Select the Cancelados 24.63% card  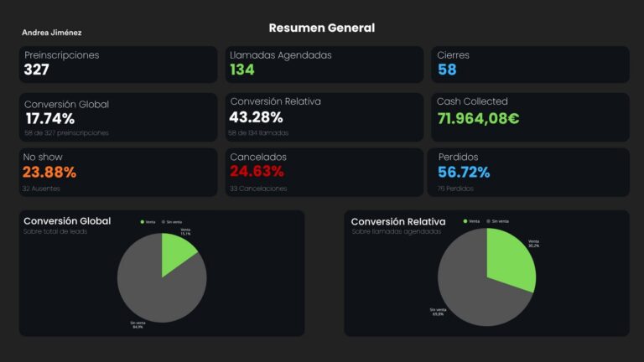325,173
